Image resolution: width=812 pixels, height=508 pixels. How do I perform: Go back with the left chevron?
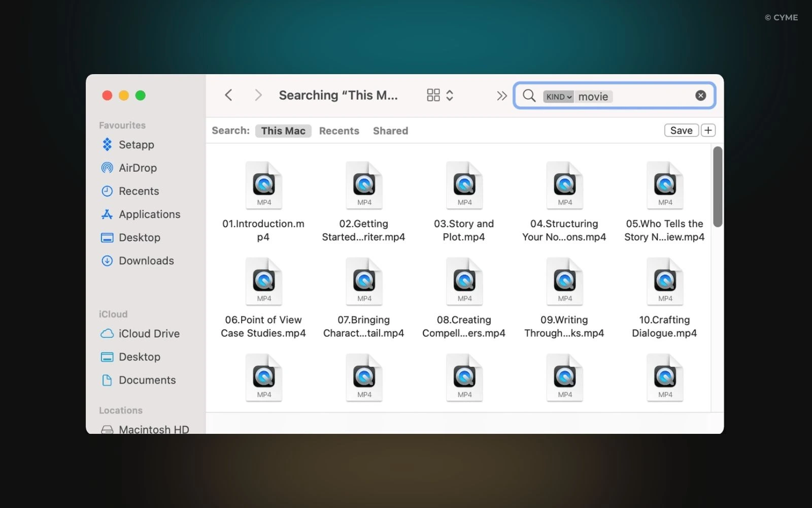click(228, 95)
